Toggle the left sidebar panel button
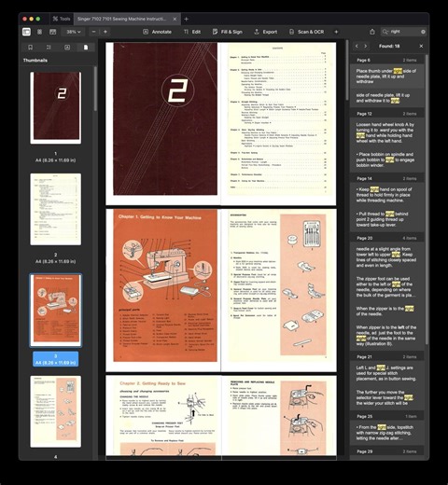This screenshot has height=485, width=448. [x=26, y=32]
